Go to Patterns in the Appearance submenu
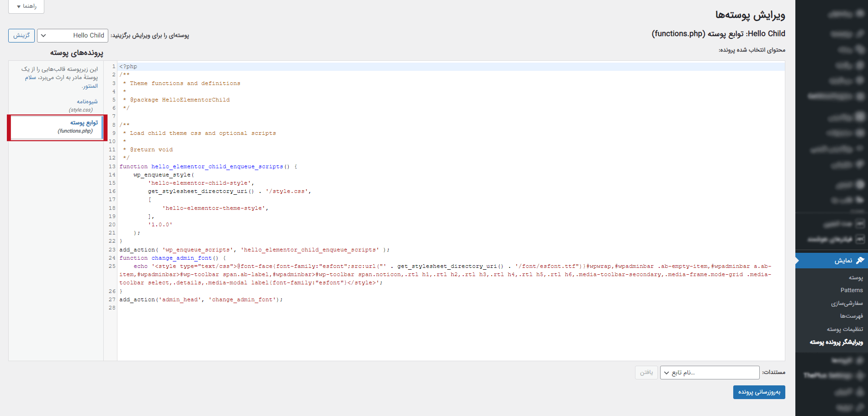 tap(851, 290)
